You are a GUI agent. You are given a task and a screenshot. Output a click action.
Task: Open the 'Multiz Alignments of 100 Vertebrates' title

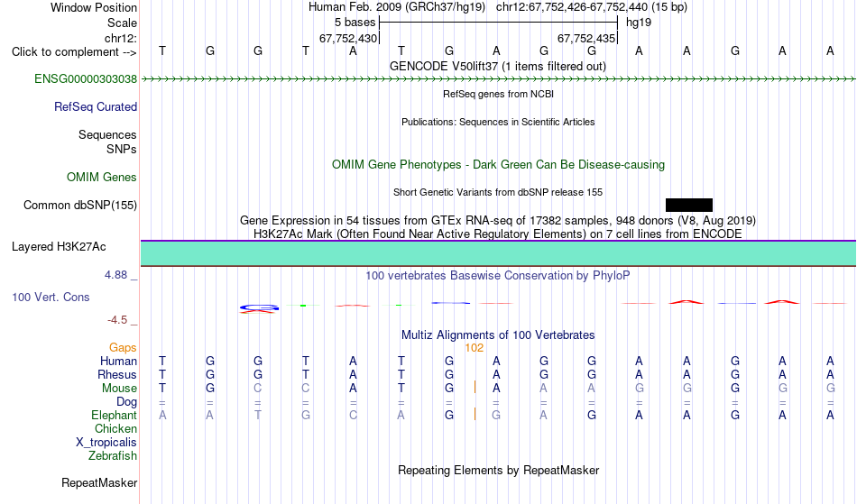coord(498,335)
